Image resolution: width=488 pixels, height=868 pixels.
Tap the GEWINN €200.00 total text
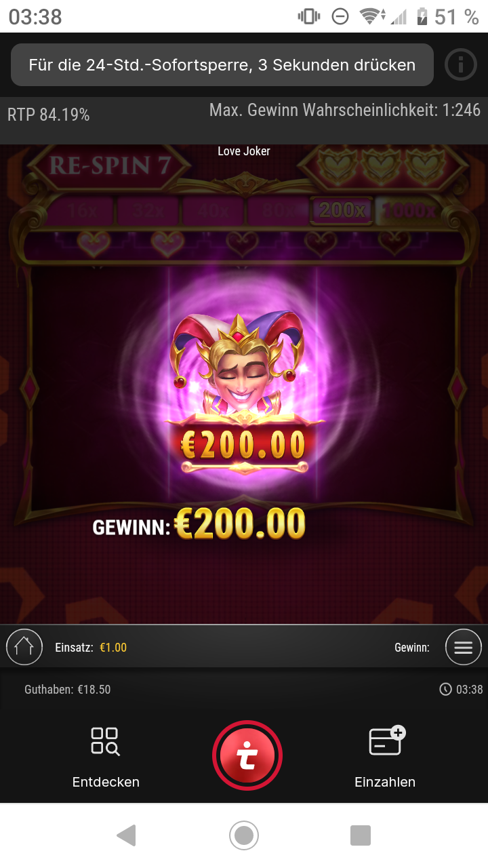199,524
